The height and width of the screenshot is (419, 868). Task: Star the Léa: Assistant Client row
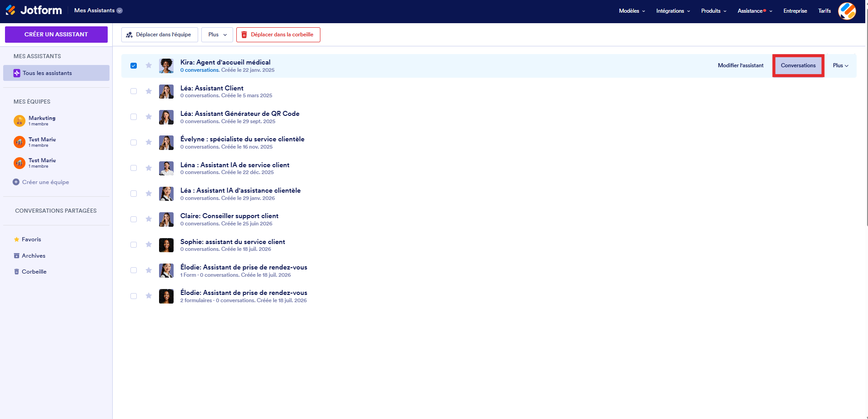149,91
